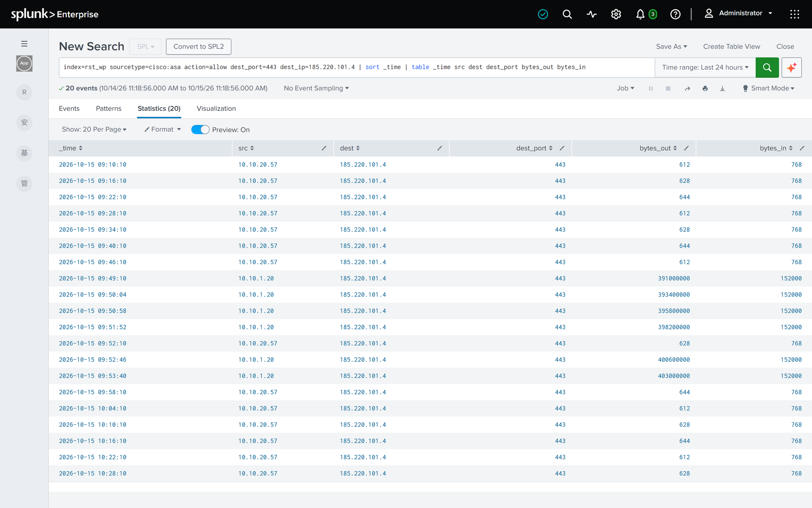This screenshot has width=812, height=508.
Task: Open the Time range Last 24 hours picker
Action: [705, 67]
